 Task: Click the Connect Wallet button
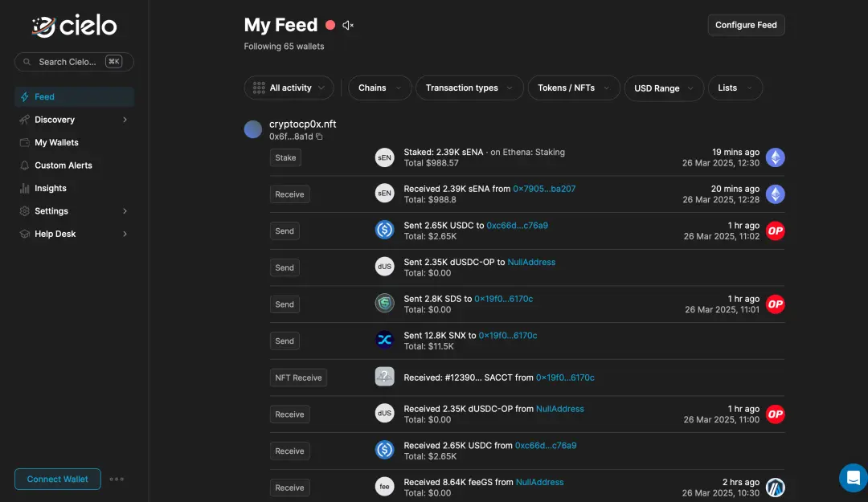[x=58, y=480]
